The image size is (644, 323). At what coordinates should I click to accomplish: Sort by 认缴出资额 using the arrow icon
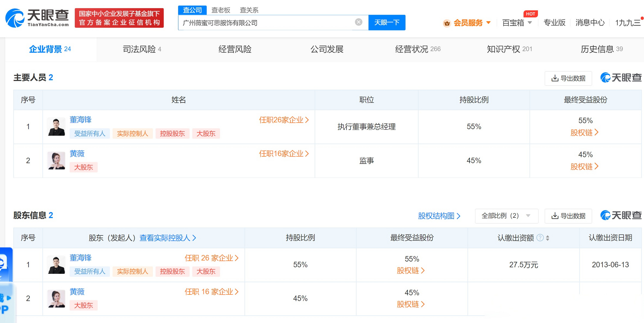pyautogui.click(x=548, y=238)
